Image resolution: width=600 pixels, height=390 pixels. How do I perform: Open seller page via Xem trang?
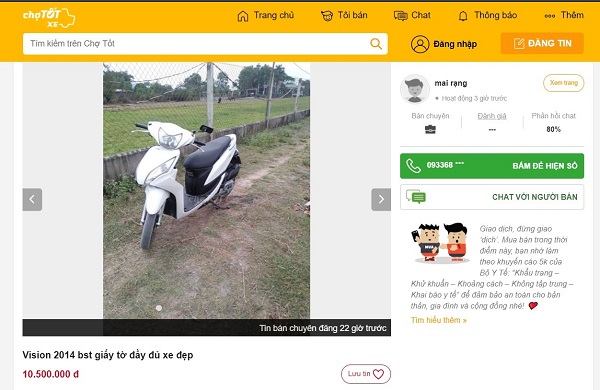coord(564,83)
